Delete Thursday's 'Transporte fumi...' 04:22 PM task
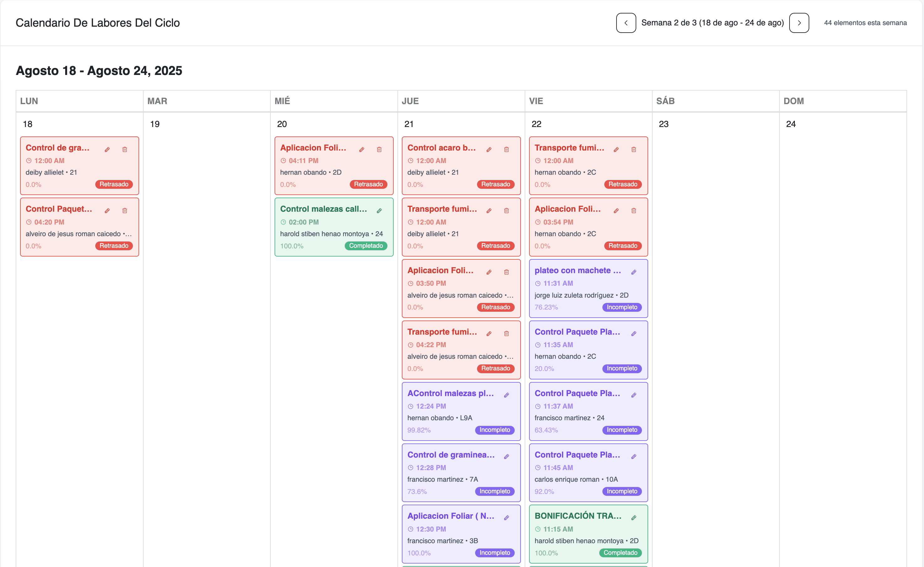 (x=506, y=333)
